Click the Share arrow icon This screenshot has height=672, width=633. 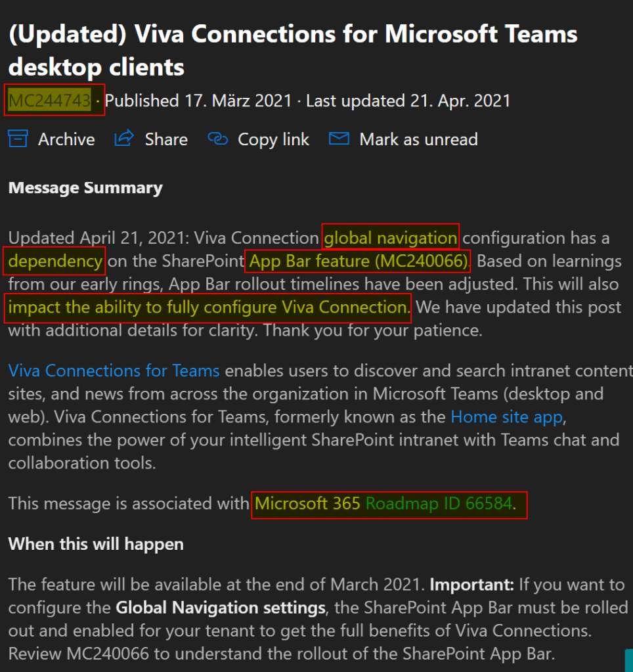click(x=124, y=139)
